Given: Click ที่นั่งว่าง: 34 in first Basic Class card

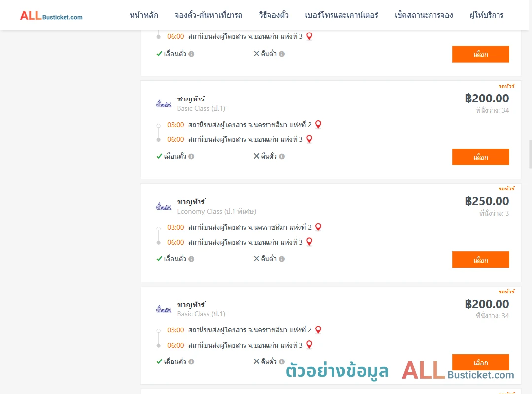Looking at the screenshot, I should click(492, 110).
